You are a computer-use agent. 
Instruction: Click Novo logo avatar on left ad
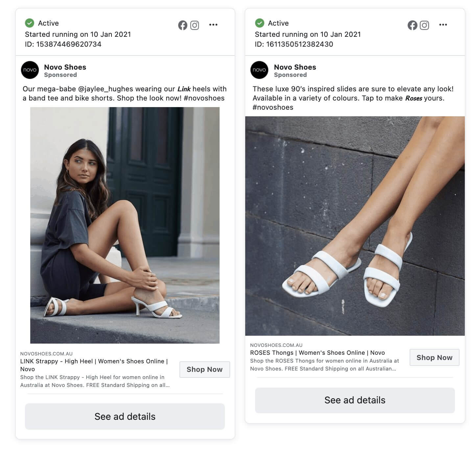30,70
